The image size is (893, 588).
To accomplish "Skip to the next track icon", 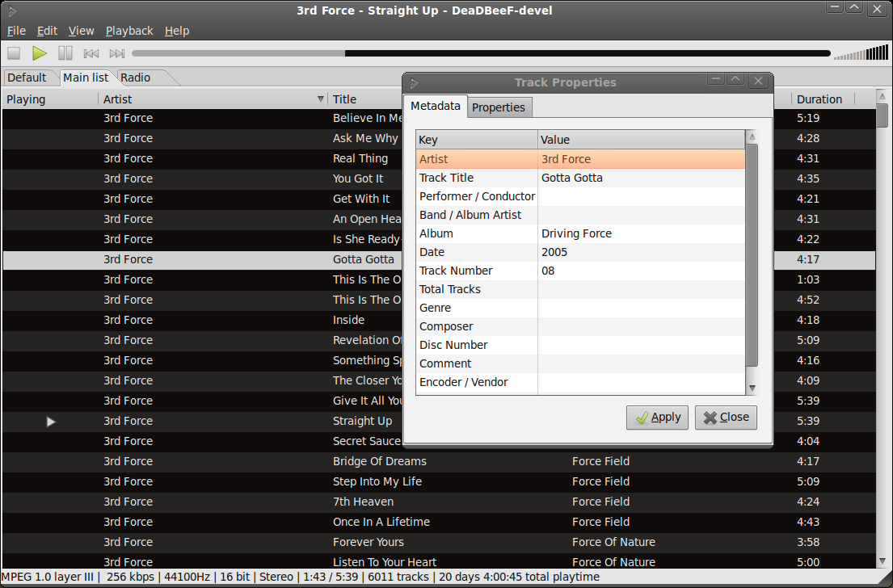I will point(117,53).
